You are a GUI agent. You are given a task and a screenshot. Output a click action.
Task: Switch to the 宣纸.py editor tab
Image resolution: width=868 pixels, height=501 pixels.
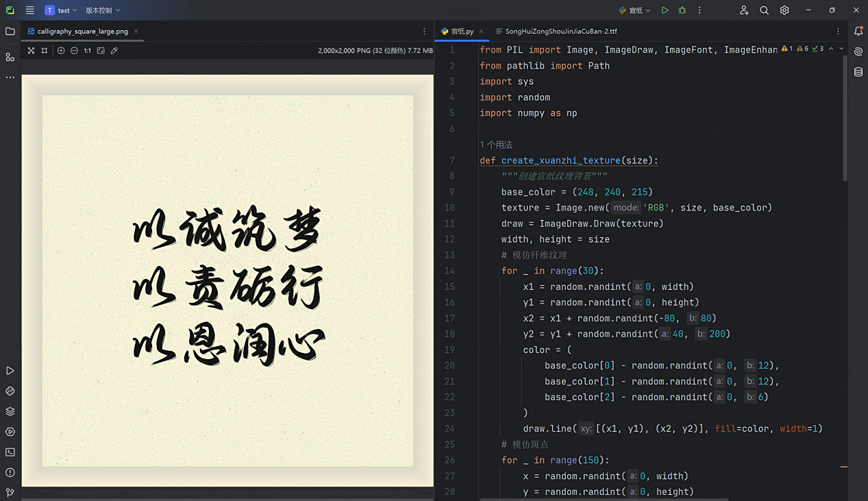tap(461, 32)
